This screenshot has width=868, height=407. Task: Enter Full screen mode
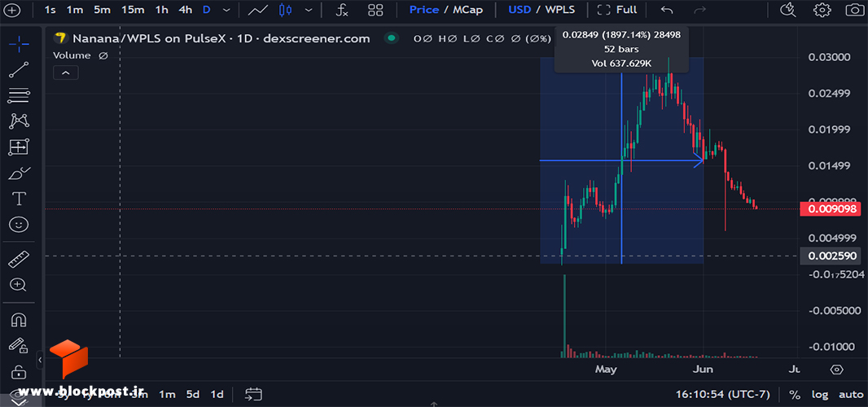(x=617, y=10)
